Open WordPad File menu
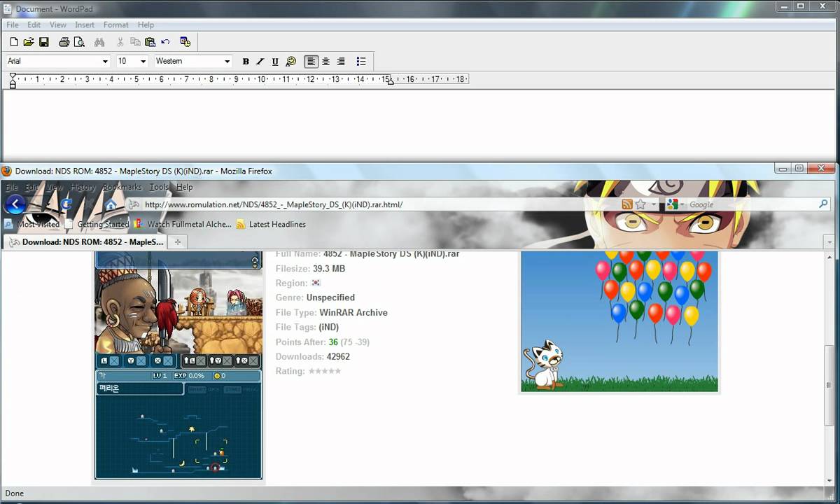840x504 pixels. click(x=13, y=24)
